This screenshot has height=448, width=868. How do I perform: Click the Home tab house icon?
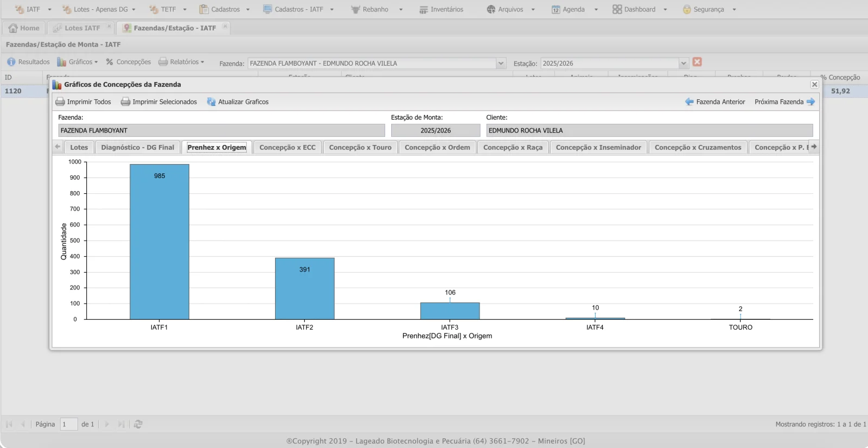(13, 28)
